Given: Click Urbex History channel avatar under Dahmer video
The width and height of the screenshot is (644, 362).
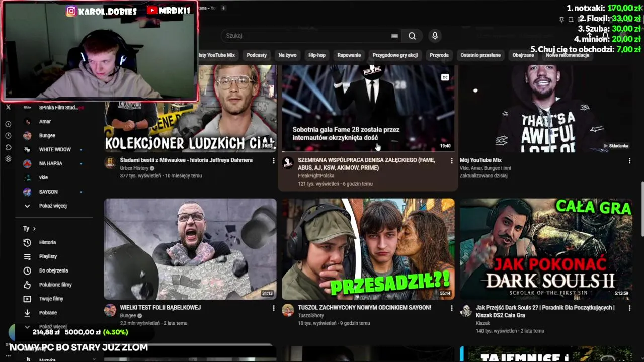Looking at the screenshot, I should click(110, 162).
